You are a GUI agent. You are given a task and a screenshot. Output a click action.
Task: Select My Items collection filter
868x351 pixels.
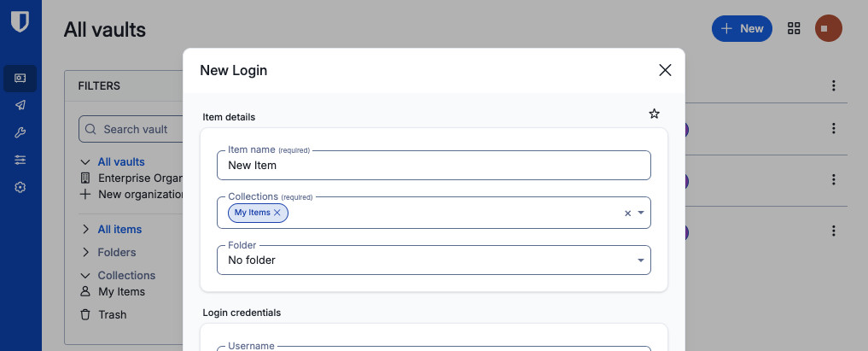121,291
